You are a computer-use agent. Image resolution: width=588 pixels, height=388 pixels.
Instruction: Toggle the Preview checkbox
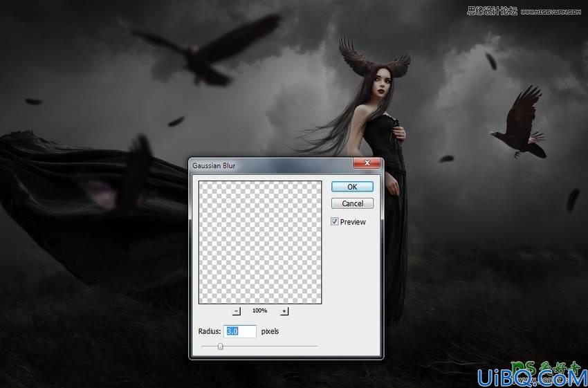[x=335, y=221]
